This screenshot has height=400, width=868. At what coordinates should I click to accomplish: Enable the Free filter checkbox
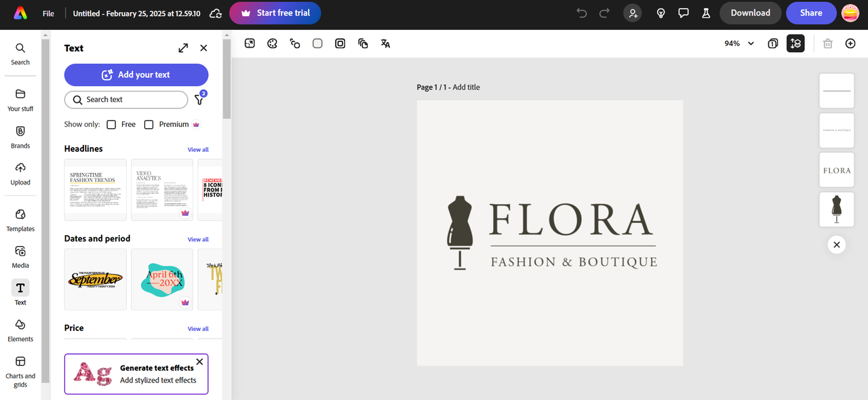[111, 125]
